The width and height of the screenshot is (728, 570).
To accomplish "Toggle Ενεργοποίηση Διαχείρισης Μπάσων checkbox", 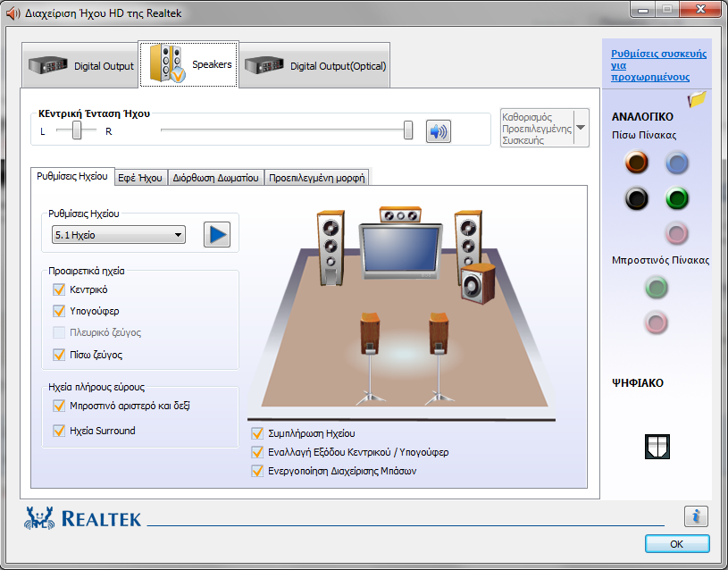I will coord(257,471).
